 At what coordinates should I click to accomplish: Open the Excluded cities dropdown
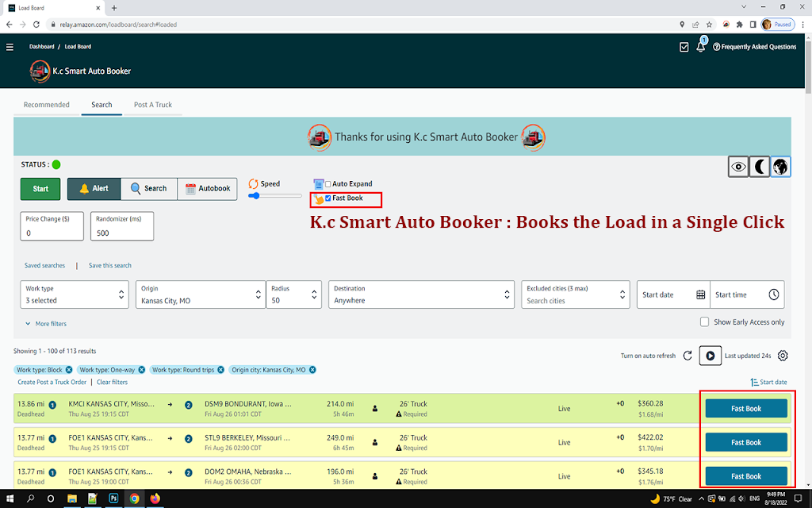click(576, 294)
